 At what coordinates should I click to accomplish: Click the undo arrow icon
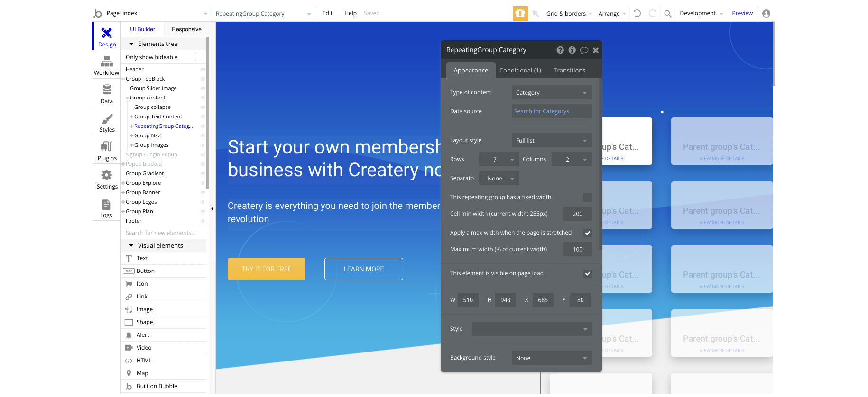pyautogui.click(x=637, y=13)
